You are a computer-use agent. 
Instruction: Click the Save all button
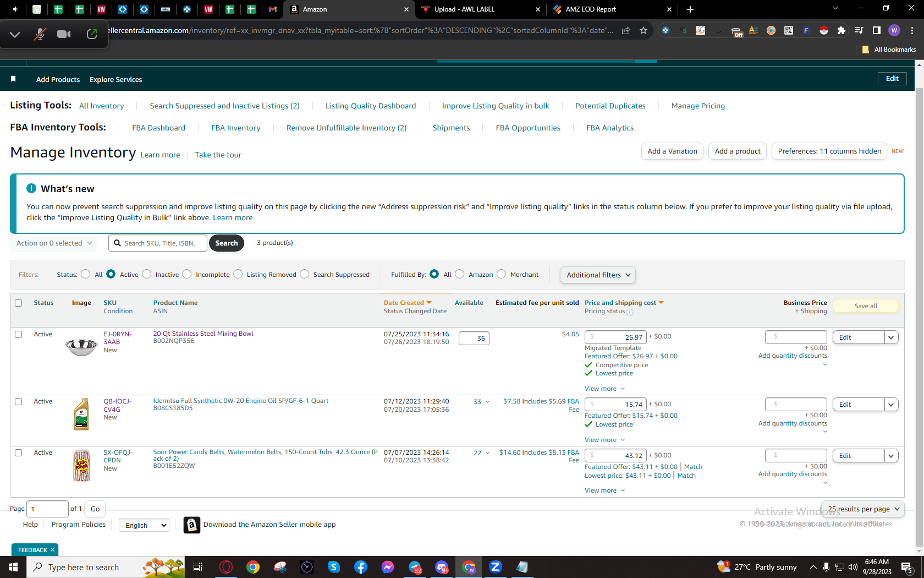[x=866, y=306]
